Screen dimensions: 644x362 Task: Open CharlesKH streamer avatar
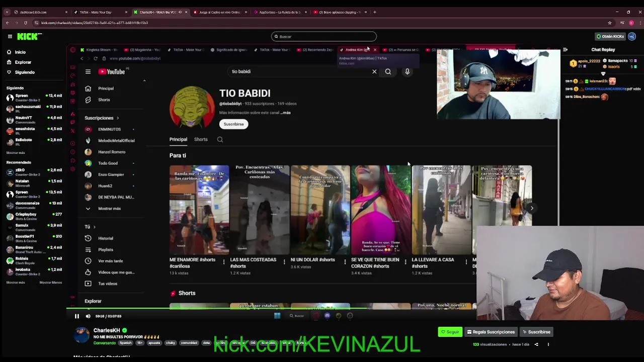pos(82,334)
